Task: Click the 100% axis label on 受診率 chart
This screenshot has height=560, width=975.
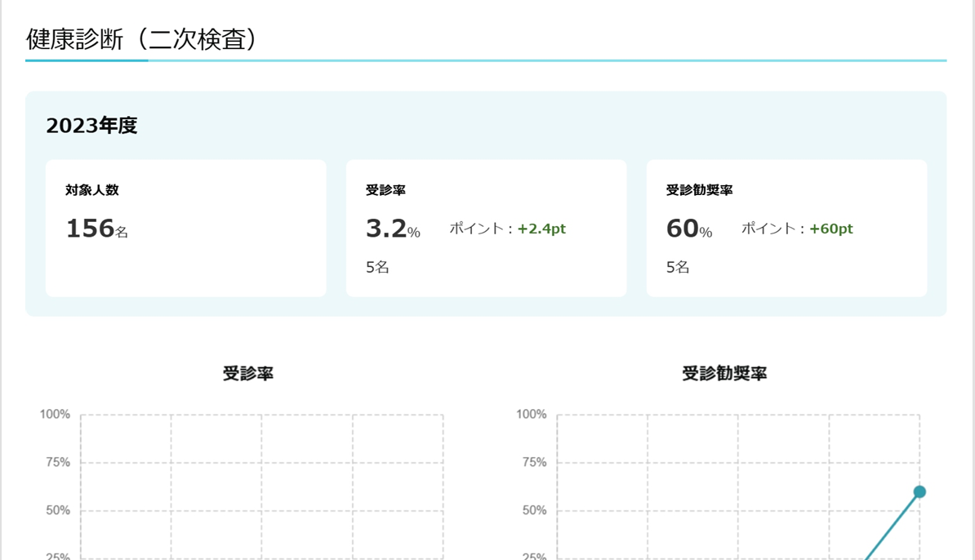Action: click(56, 415)
